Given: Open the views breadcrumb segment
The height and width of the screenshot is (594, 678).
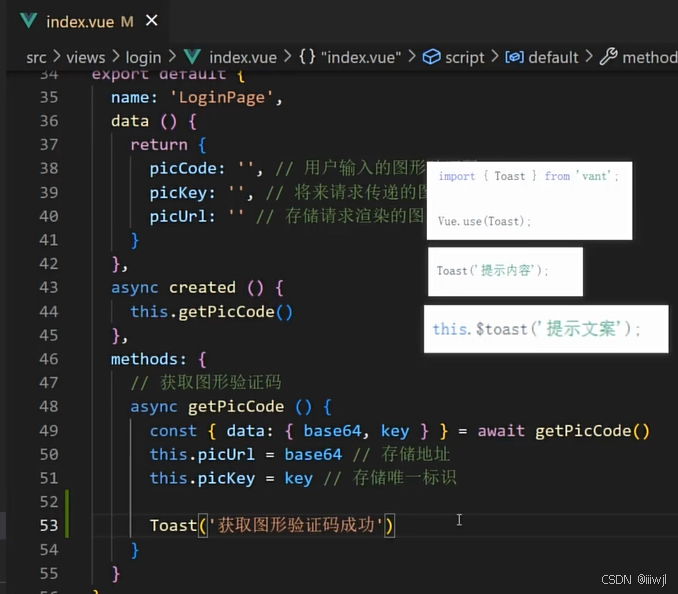Looking at the screenshot, I should point(85,57).
